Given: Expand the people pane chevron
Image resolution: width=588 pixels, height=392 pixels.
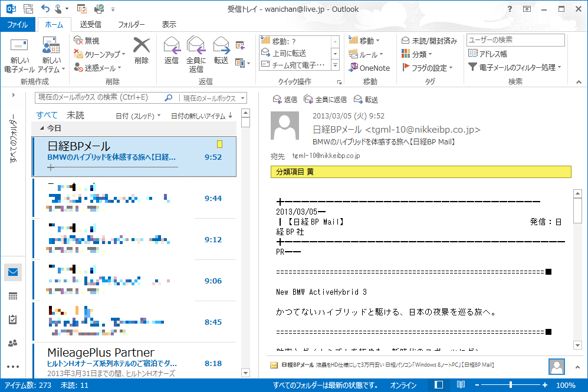Looking at the screenshot, I should 577,367.
